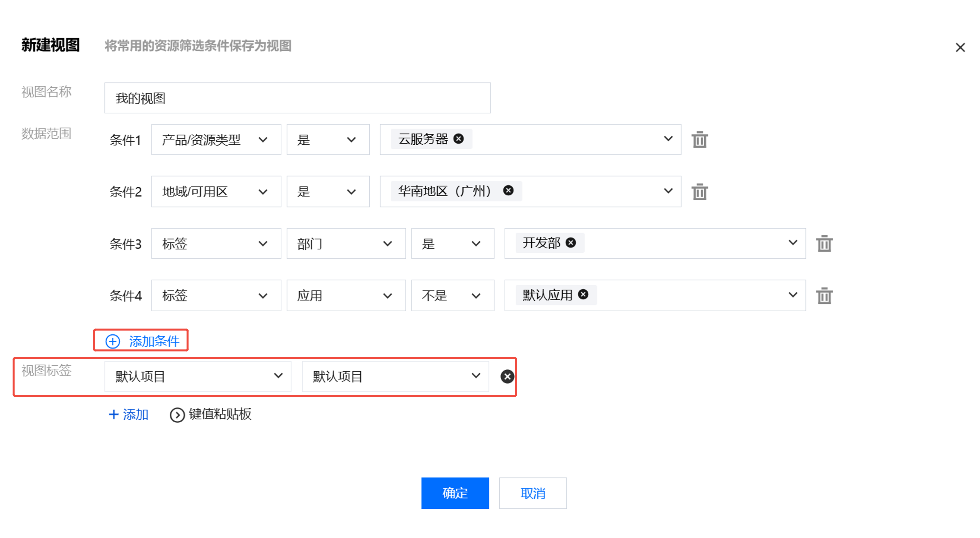This screenshot has height=538, width=980.
Task: Open the 键值粘贴板 clipboard
Action: [211, 414]
